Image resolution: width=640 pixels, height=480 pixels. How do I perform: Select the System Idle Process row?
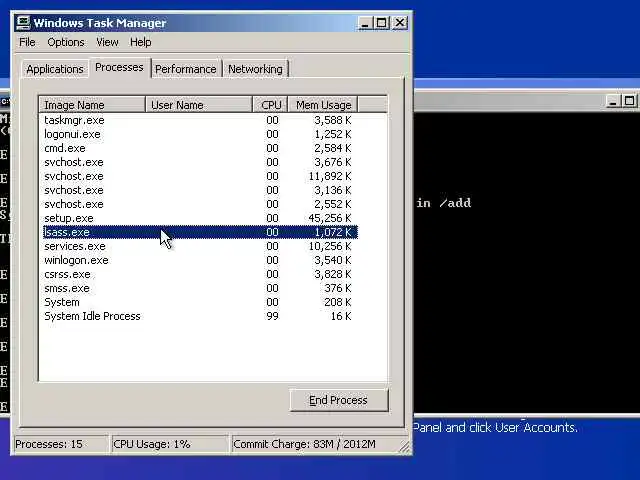point(200,316)
